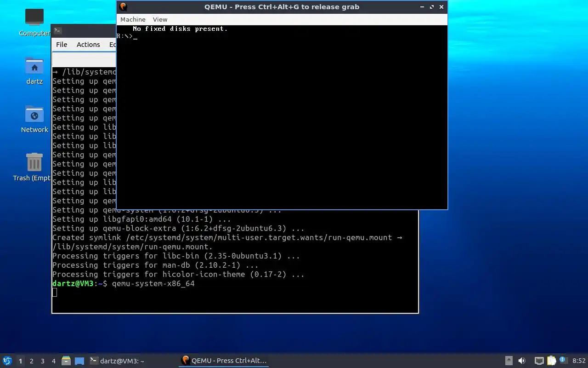
Task: Click the QEMU guest display at R:\> prompt
Action: tap(127, 36)
